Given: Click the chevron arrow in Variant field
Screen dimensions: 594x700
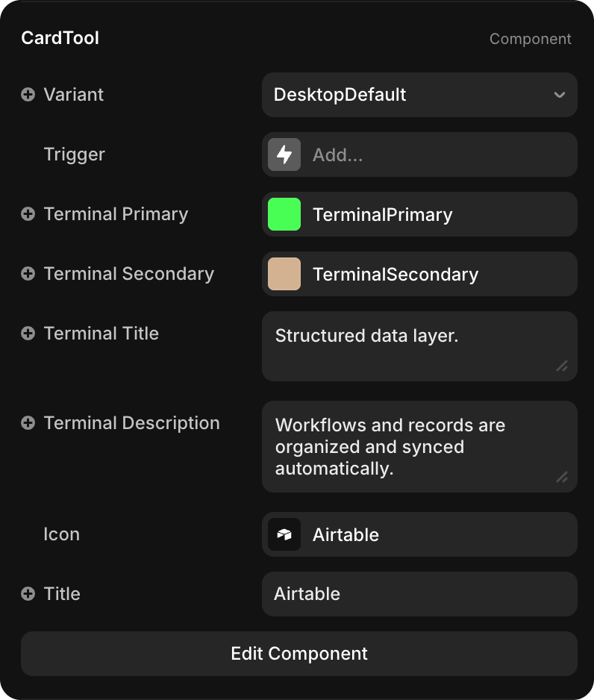Looking at the screenshot, I should click(560, 95).
